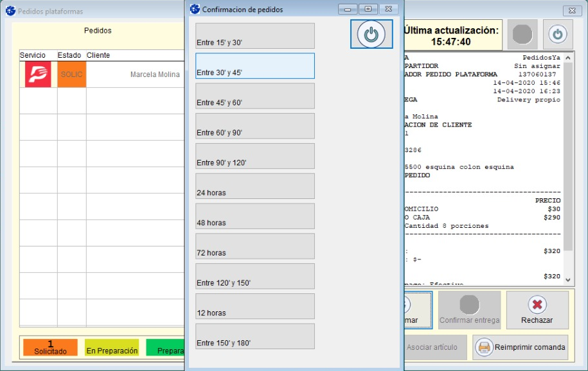Pick the 12 horas option
The image size is (588, 371).
click(x=255, y=306)
